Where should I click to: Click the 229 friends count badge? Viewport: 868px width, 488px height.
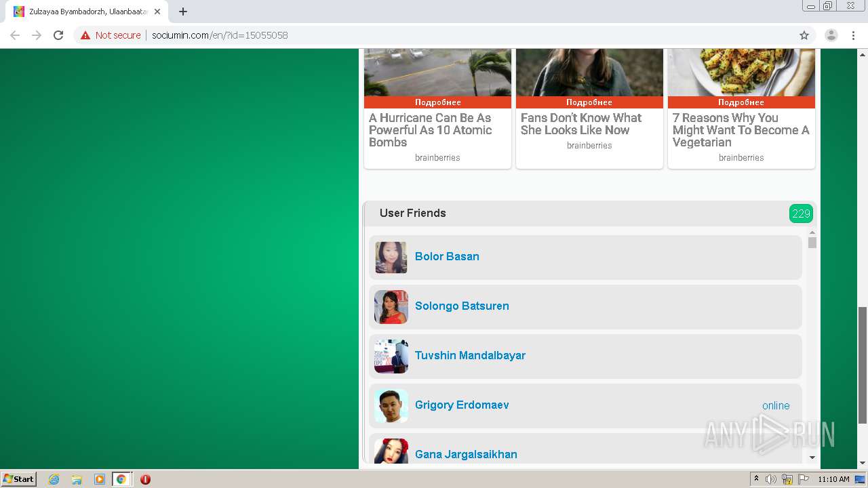pyautogui.click(x=801, y=213)
